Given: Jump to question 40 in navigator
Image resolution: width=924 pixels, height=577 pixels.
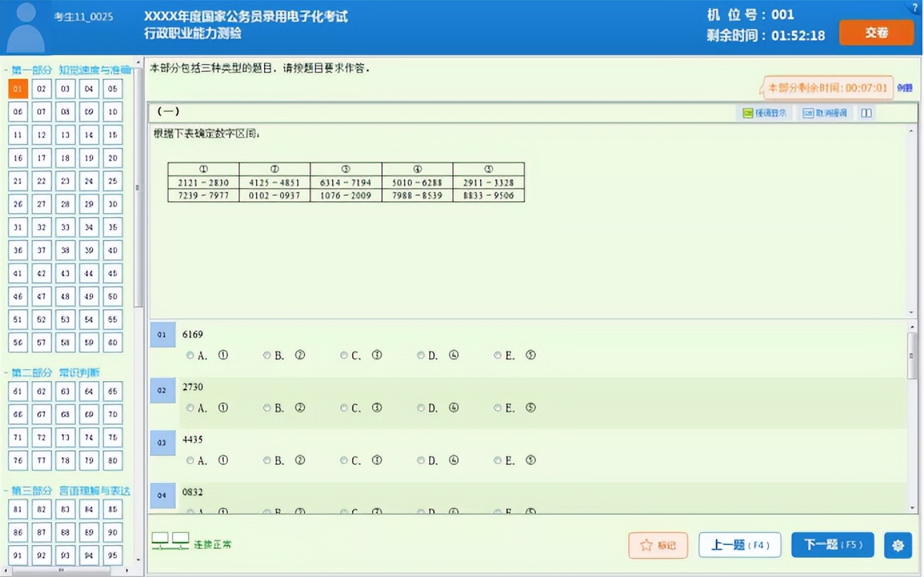Looking at the screenshot, I should click(113, 251).
